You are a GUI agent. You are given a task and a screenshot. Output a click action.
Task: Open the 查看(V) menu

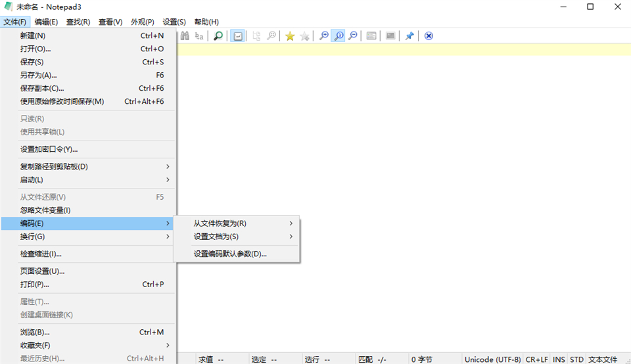110,22
